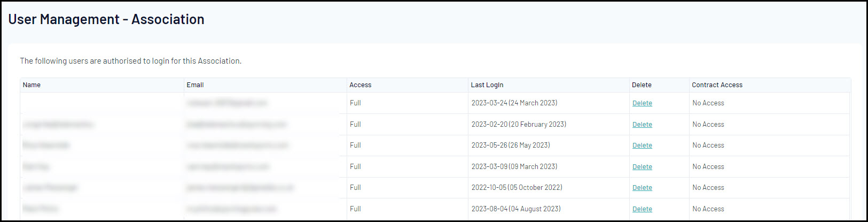Screen dimensions: 868x222
Task: Click the Last Login column header
Action: click(487, 85)
